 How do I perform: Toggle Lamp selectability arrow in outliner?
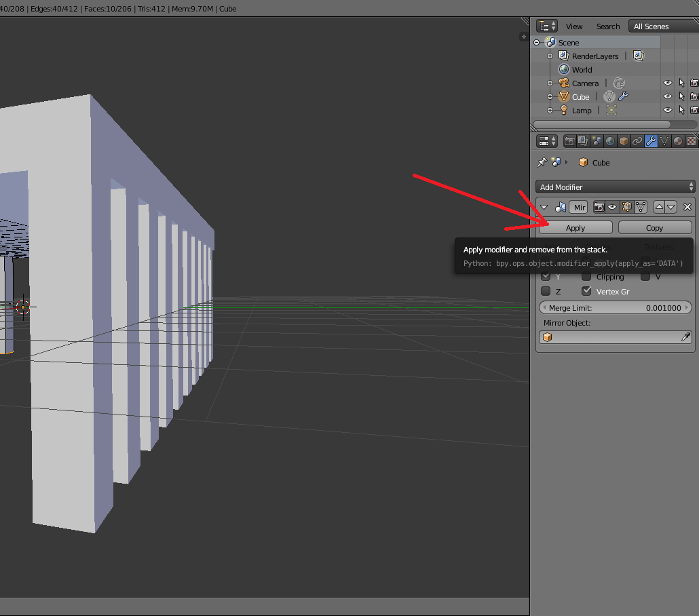(681, 110)
